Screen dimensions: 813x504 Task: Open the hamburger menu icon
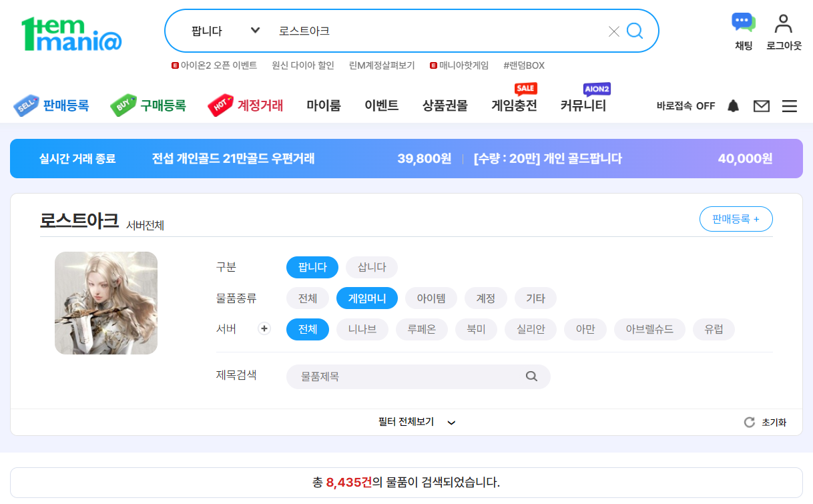coord(790,105)
